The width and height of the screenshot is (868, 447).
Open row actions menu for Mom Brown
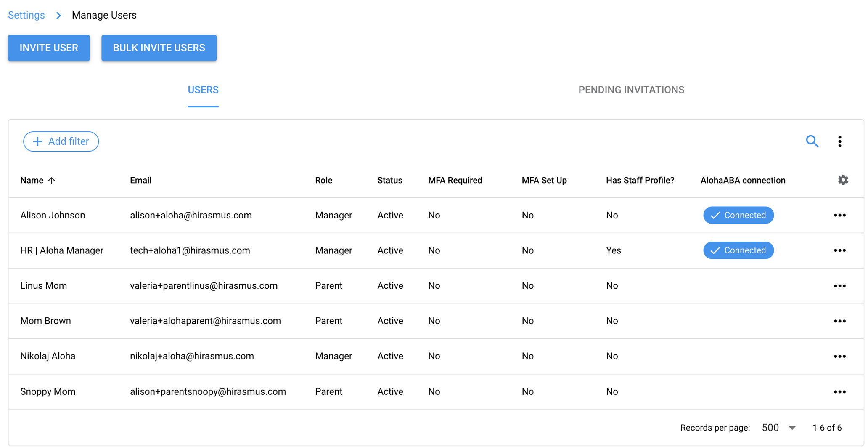(x=840, y=321)
